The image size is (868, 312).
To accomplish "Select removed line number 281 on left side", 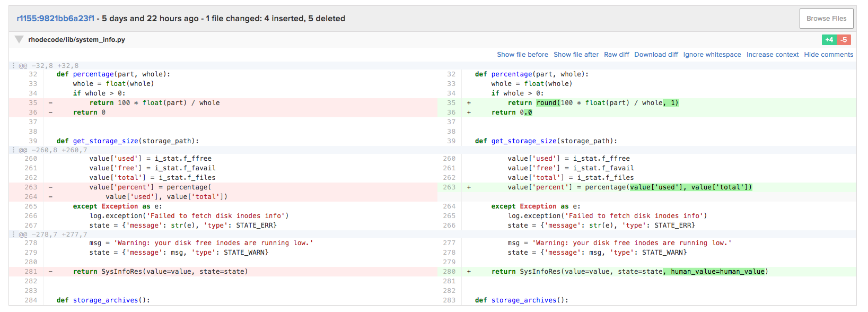I will (x=31, y=272).
